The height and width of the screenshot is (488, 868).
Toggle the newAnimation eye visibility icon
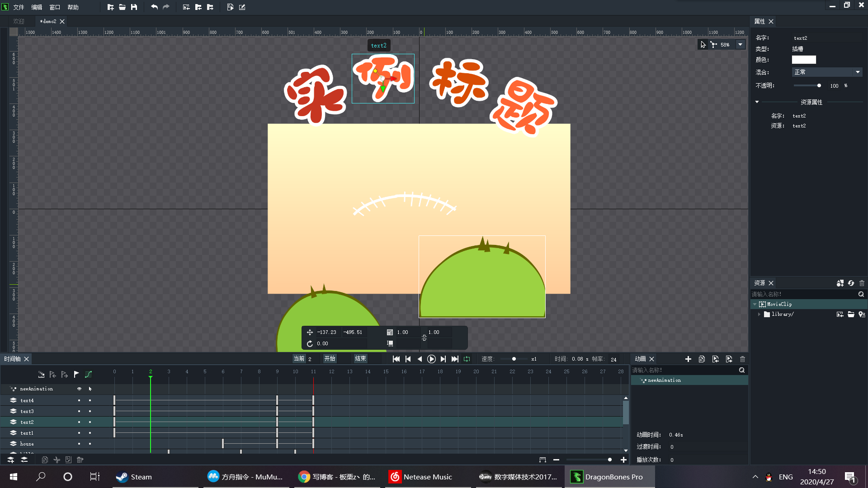coord(79,389)
